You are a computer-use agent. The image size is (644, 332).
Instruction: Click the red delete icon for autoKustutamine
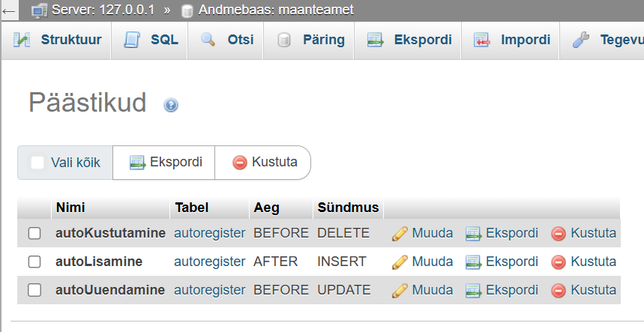(x=558, y=234)
